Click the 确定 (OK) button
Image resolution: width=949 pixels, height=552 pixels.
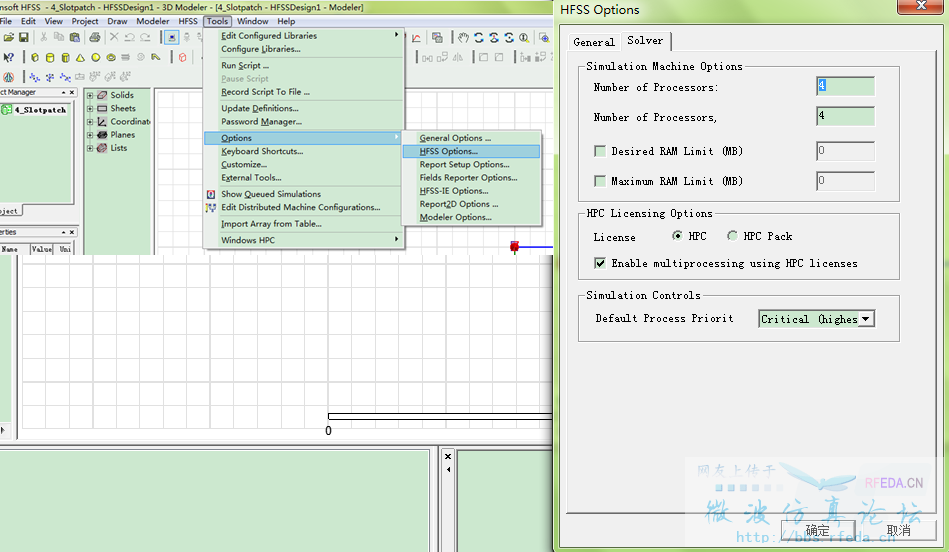[x=818, y=531]
